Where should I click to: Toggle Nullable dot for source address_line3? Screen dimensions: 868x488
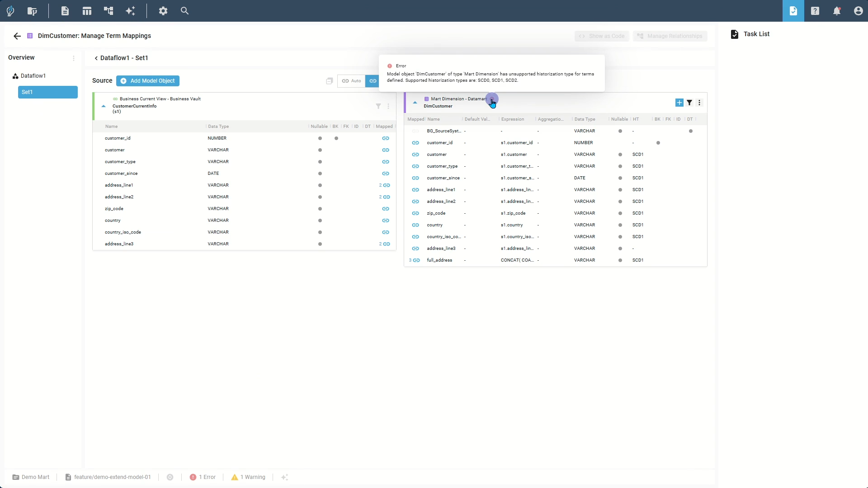coord(320,244)
